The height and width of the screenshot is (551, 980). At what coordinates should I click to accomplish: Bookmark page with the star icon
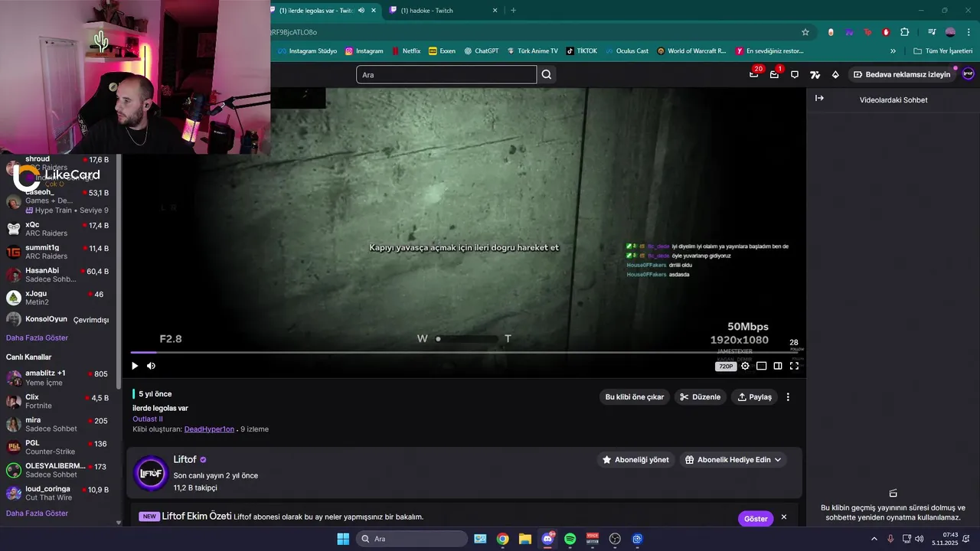pyautogui.click(x=805, y=32)
